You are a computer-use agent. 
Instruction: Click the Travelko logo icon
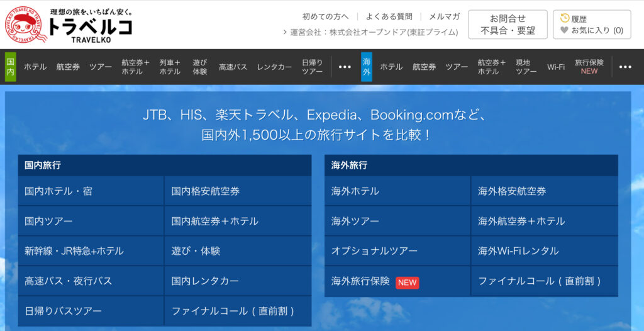26,25
